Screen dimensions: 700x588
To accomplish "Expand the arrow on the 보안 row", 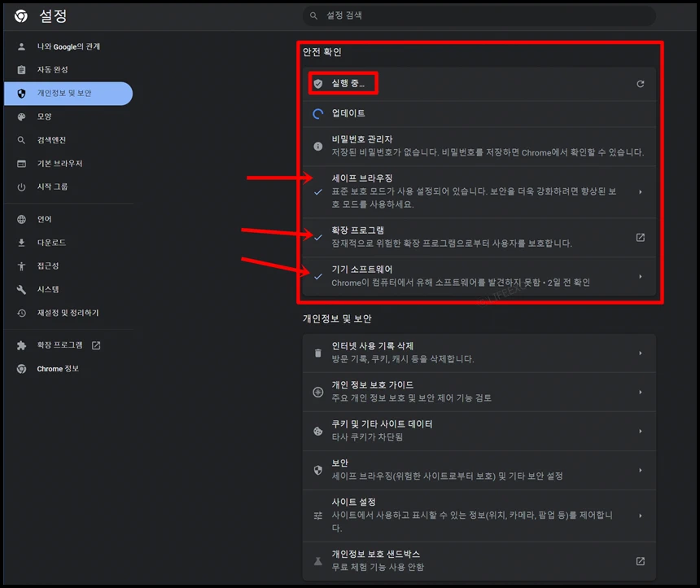I will [641, 470].
